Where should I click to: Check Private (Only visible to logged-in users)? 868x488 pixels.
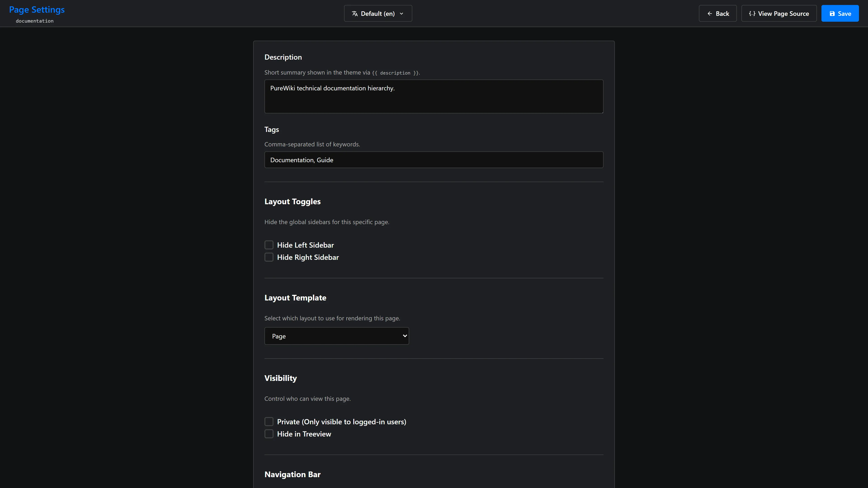[269, 422]
